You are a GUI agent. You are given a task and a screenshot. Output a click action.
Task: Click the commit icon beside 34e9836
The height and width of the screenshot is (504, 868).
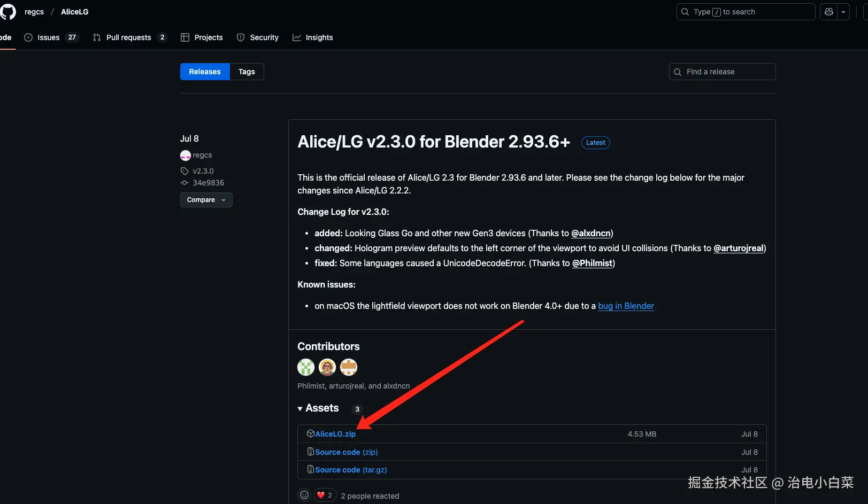[185, 183]
